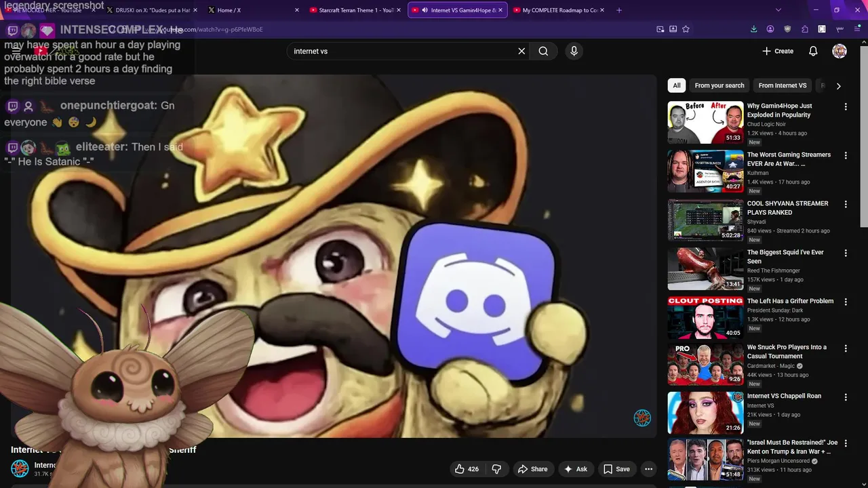This screenshot has height=488, width=868.
Task: Open Chud Logic Noir channel link
Action: pyautogui.click(x=766, y=124)
